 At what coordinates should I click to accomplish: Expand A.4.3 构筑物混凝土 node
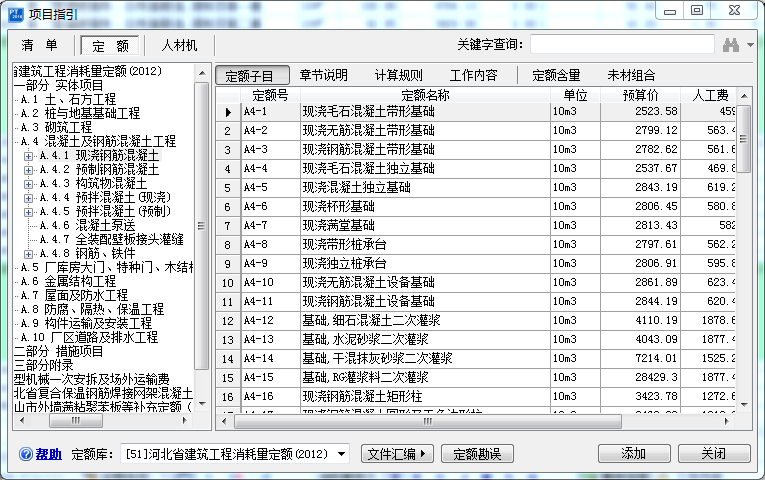point(28,184)
